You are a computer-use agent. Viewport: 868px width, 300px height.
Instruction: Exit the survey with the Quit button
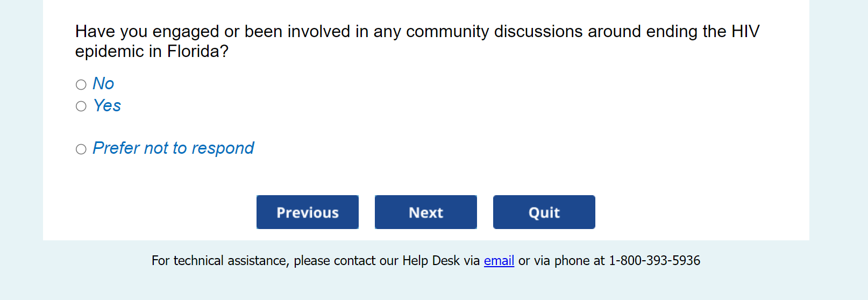pyautogui.click(x=544, y=212)
